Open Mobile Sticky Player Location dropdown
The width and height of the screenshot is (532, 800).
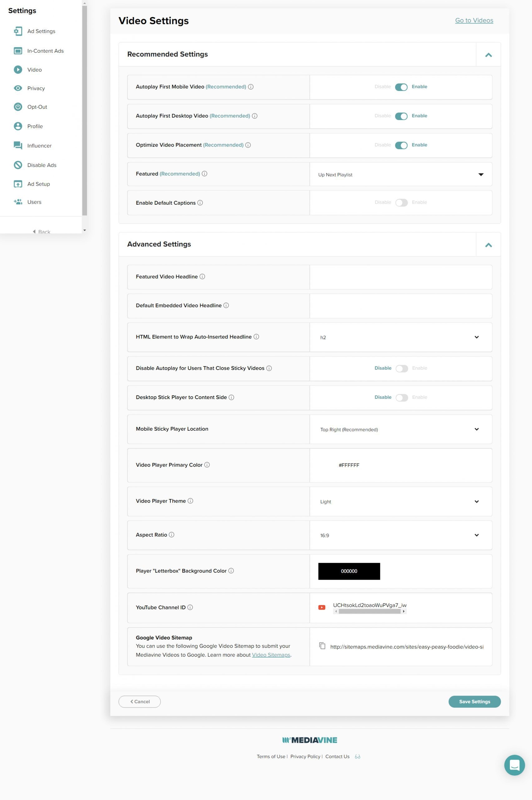(x=401, y=430)
